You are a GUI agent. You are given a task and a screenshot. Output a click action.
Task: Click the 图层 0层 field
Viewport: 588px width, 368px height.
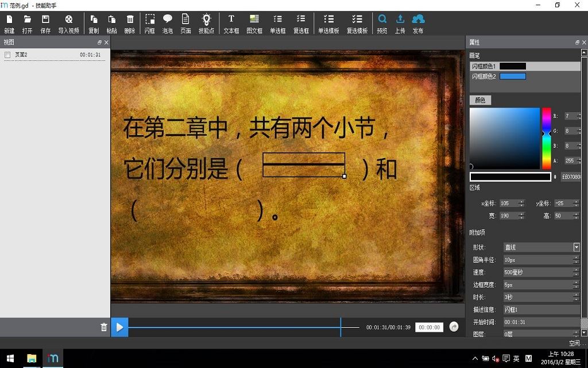pyautogui.click(x=541, y=334)
